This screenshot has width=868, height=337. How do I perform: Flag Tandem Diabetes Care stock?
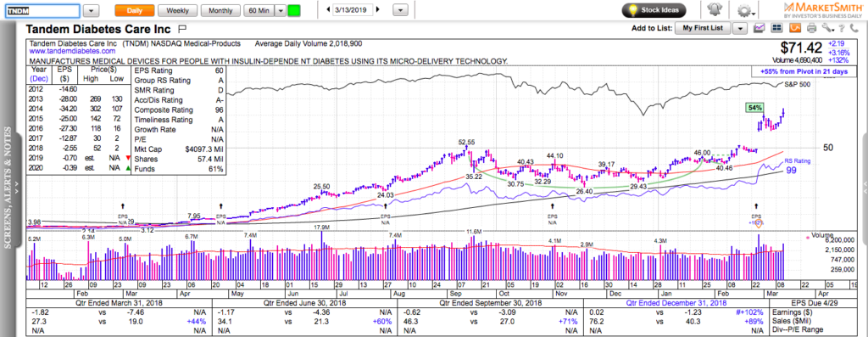click(x=183, y=29)
